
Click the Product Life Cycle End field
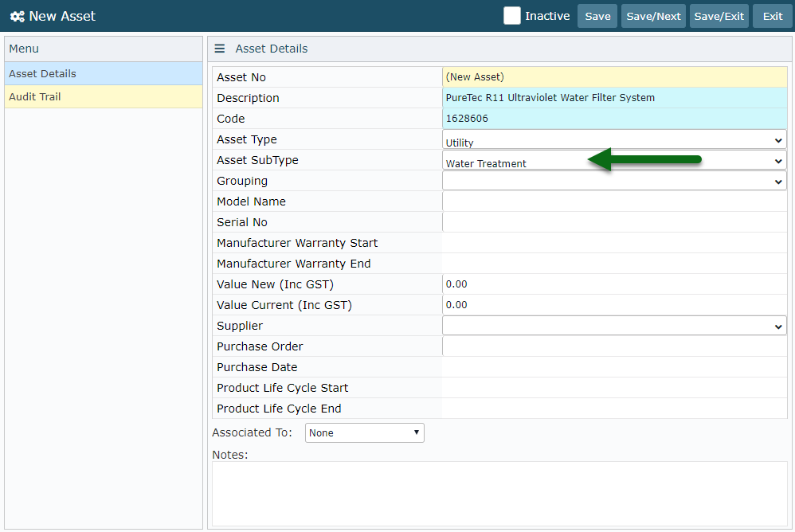[x=614, y=409]
